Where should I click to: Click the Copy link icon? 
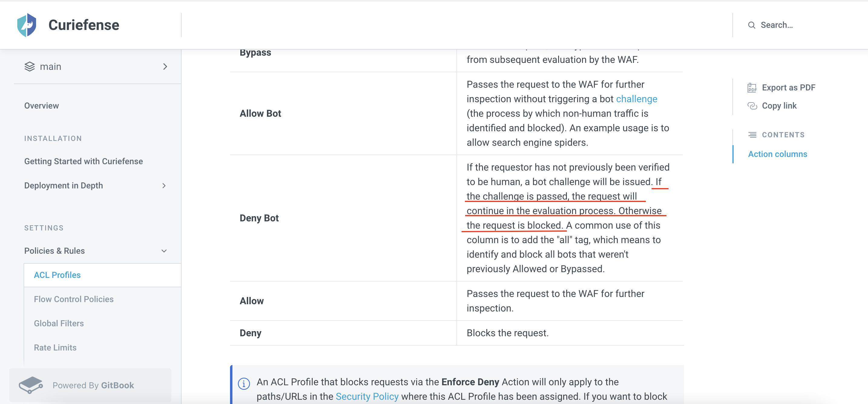tap(752, 106)
